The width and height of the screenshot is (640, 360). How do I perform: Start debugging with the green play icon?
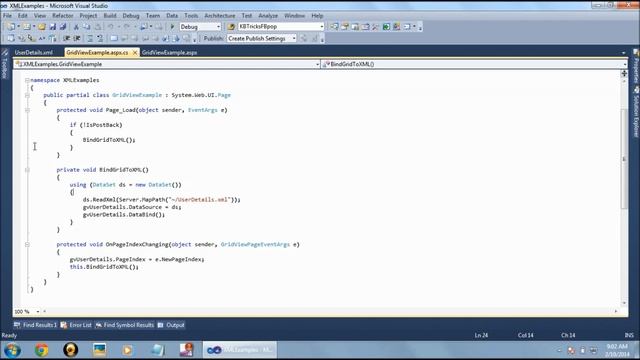click(x=172, y=27)
